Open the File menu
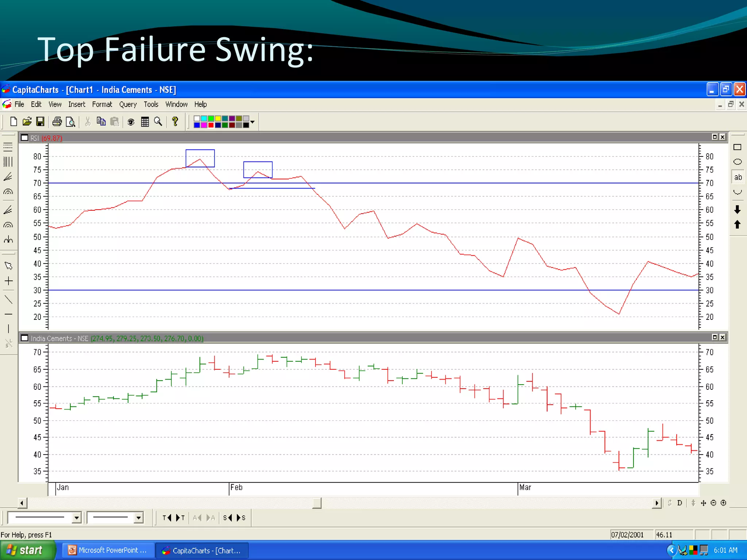This screenshot has height=560, width=747. click(19, 104)
